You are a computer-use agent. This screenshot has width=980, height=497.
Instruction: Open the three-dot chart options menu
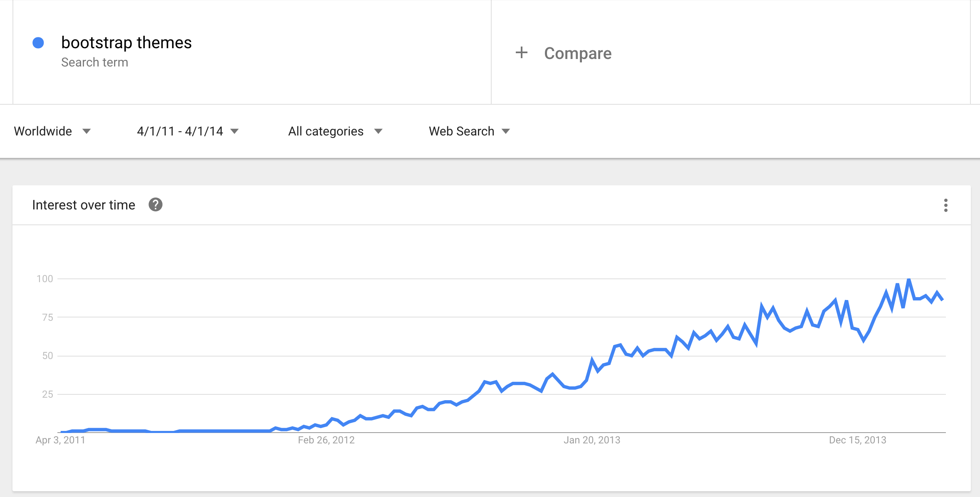945,205
